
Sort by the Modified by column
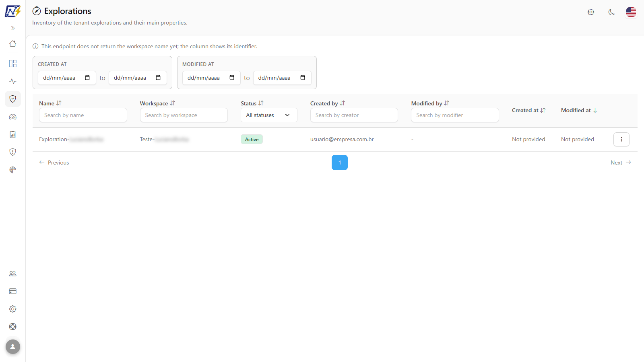click(x=430, y=103)
